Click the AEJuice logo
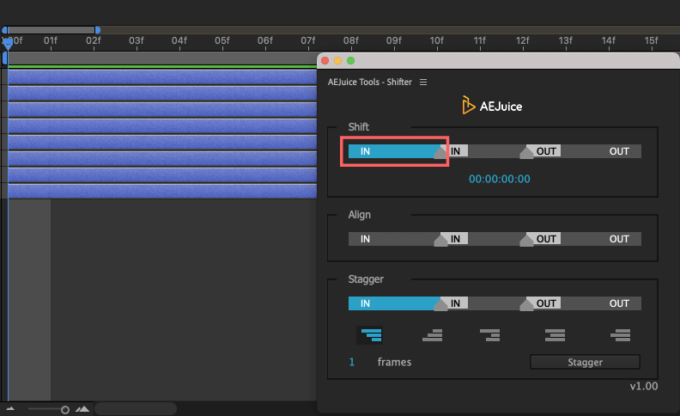Viewport: 680px width, 416px height. 492,105
